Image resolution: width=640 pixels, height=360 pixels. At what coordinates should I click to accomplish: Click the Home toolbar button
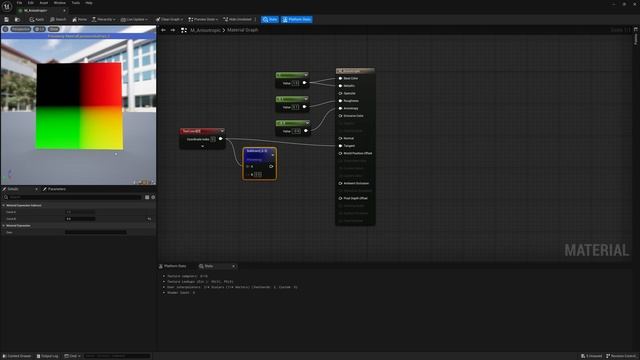pos(79,20)
